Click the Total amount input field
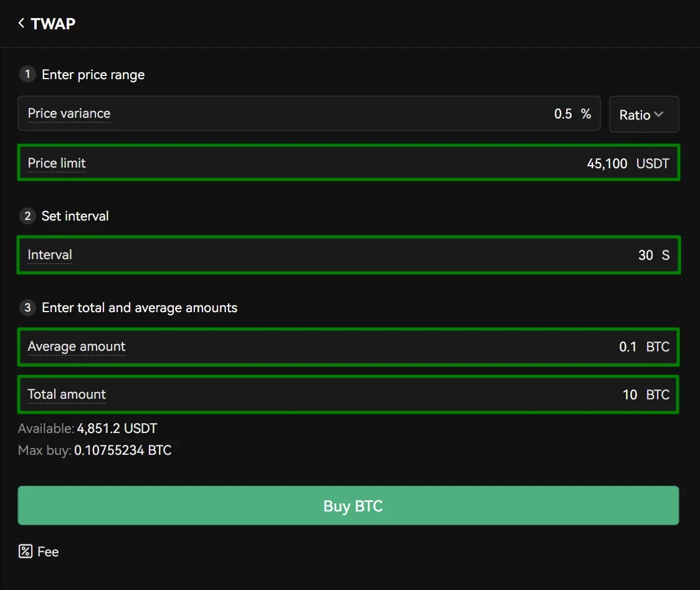The width and height of the screenshot is (700, 590). click(349, 394)
